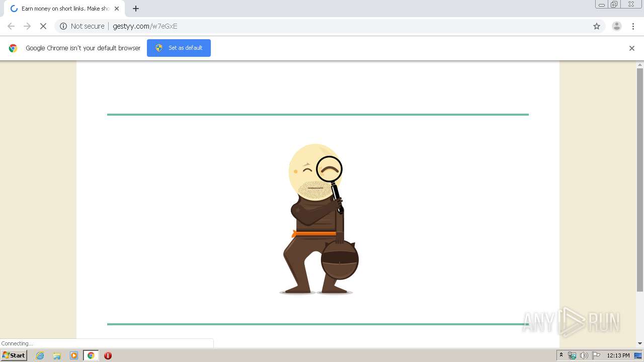
Task: Go forward in browser history
Action: coord(27,26)
